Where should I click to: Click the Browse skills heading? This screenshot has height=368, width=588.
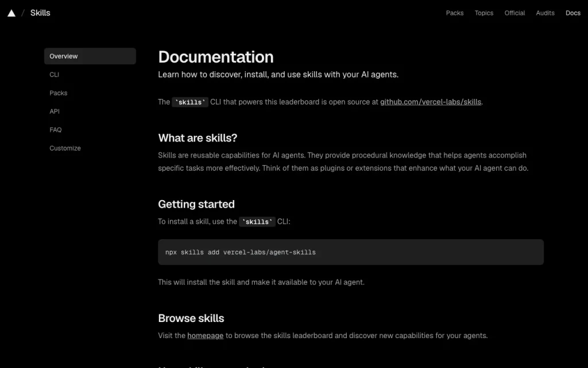point(191,318)
